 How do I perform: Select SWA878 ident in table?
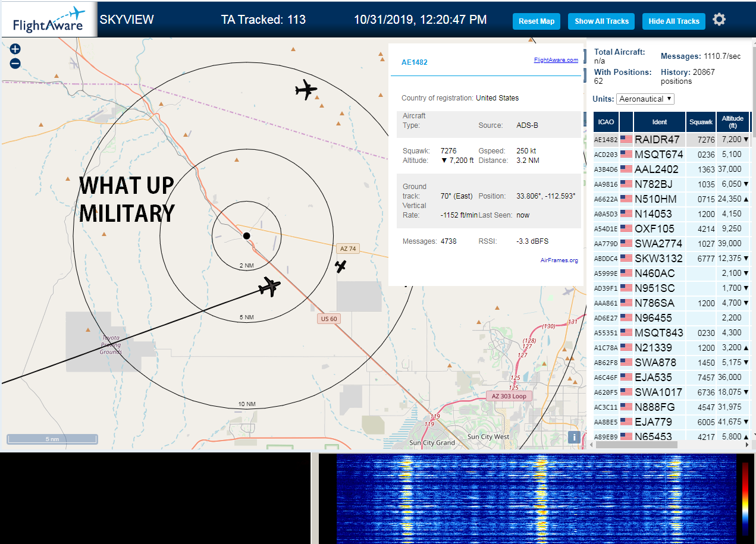[655, 363]
